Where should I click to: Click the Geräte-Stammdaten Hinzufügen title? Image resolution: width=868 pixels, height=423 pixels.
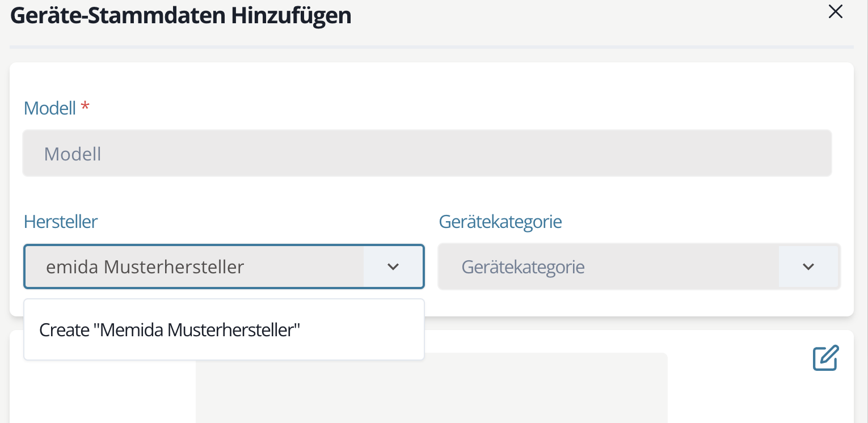181,15
